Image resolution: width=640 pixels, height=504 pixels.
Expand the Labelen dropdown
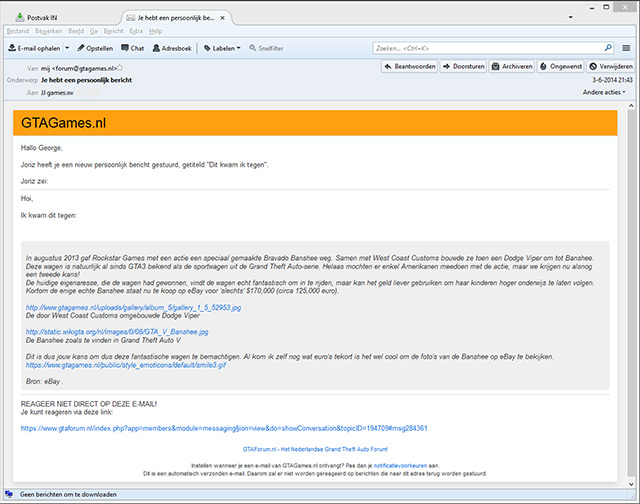coord(222,48)
